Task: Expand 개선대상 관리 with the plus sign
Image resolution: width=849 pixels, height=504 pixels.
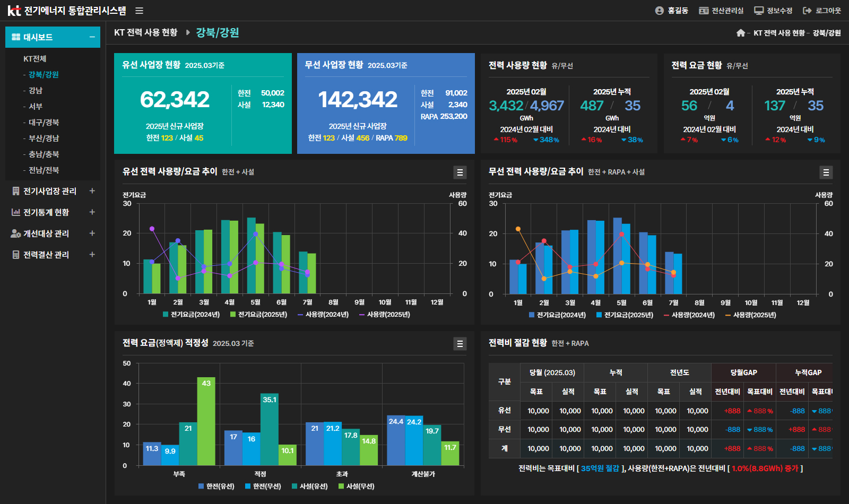Action: (92, 233)
